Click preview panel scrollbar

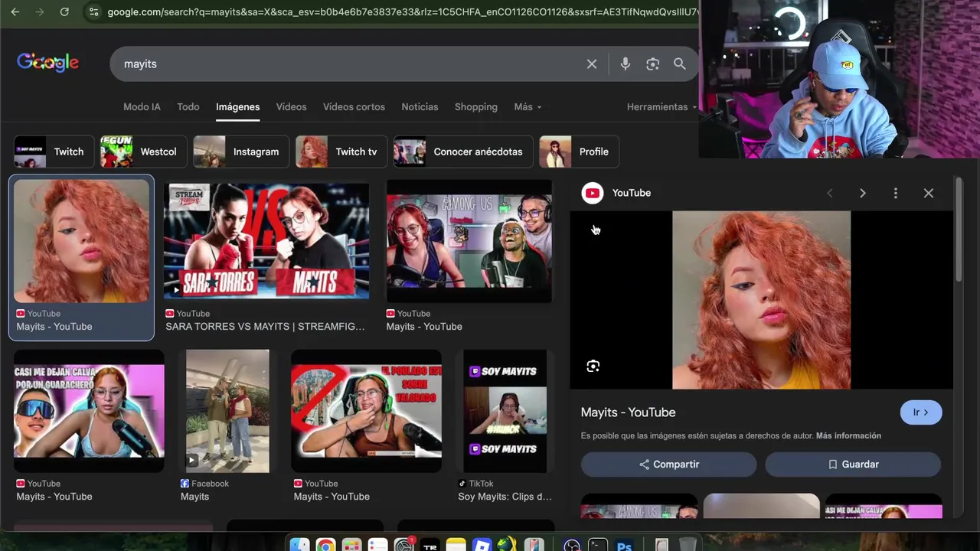pyautogui.click(x=959, y=230)
